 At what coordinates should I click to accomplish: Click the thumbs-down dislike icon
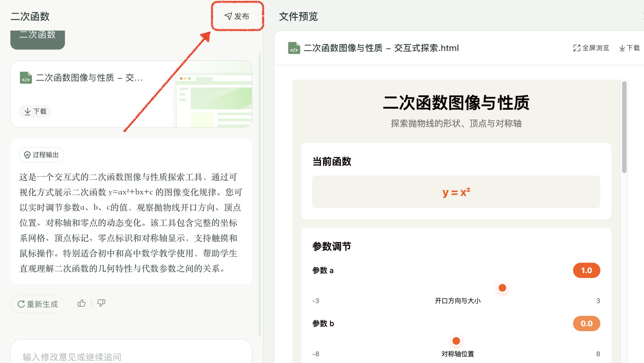click(101, 303)
